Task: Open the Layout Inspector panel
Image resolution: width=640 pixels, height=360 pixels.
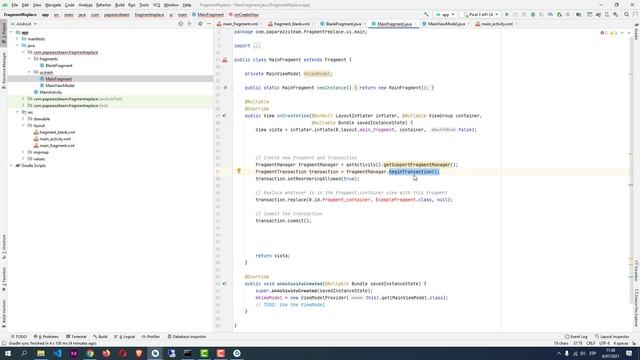Action: point(612,337)
